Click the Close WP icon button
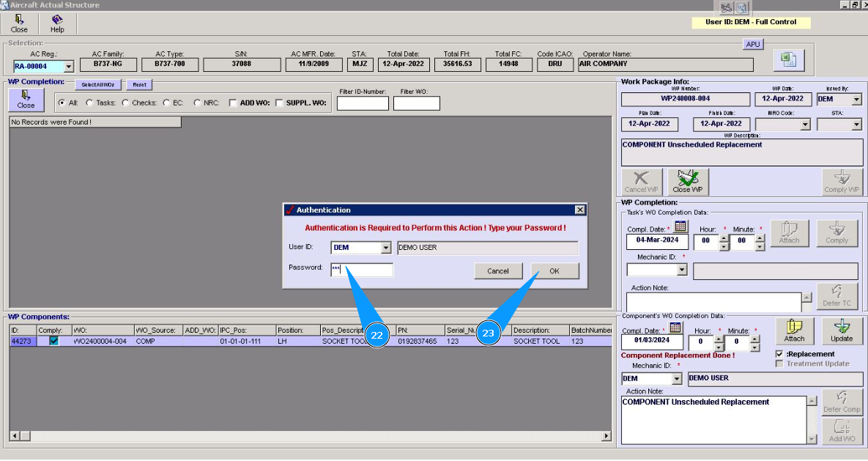This screenshot has height=461, width=868. (688, 182)
